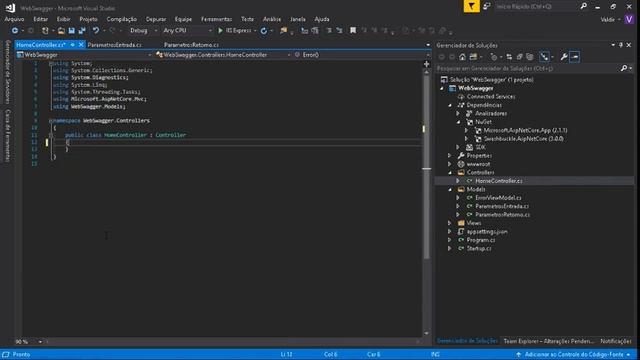Image resolution: width=640 pixels, height=360 pixels.
Task: Click the Open File toolbar icon
Action: [x=61, y=31]
